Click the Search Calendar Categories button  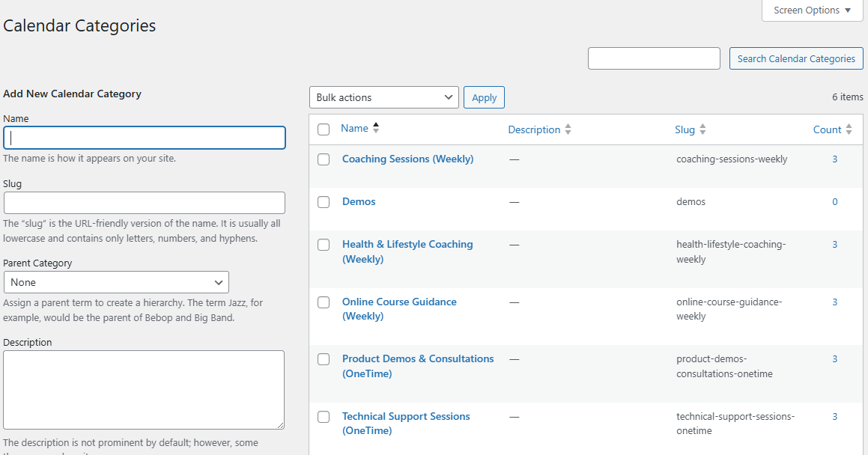796,58
